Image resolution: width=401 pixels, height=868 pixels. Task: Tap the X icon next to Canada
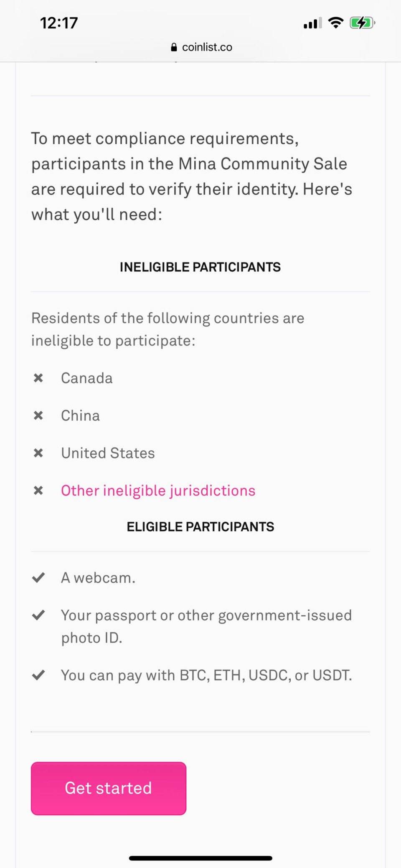click(38, 378)
